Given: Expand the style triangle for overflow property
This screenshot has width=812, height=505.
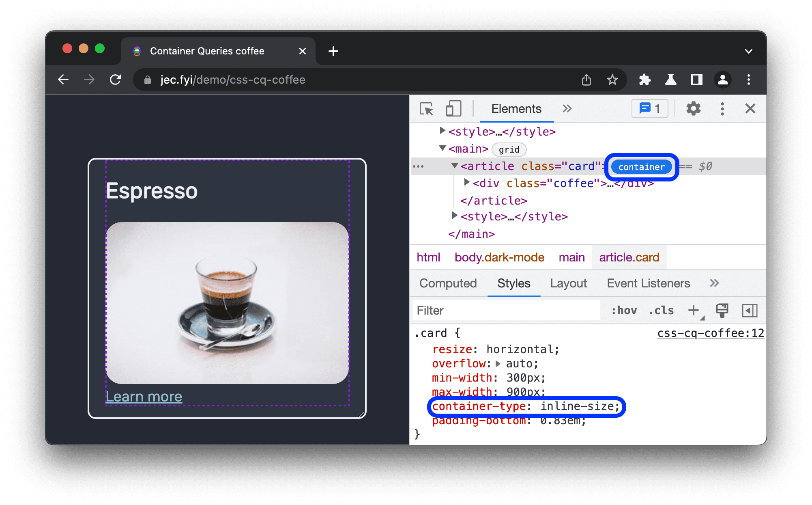Looking at the screenshot, I should point(498,367).
